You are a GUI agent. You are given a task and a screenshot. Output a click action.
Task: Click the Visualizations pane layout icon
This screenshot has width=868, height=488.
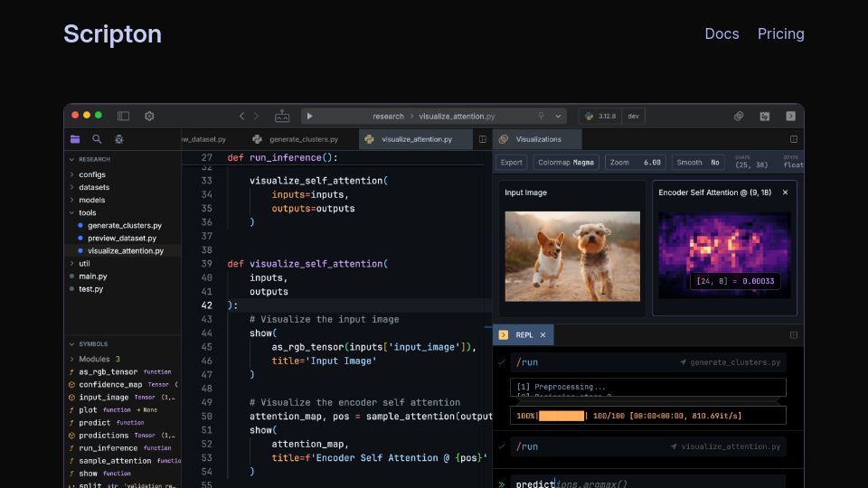tap(794, 139)
